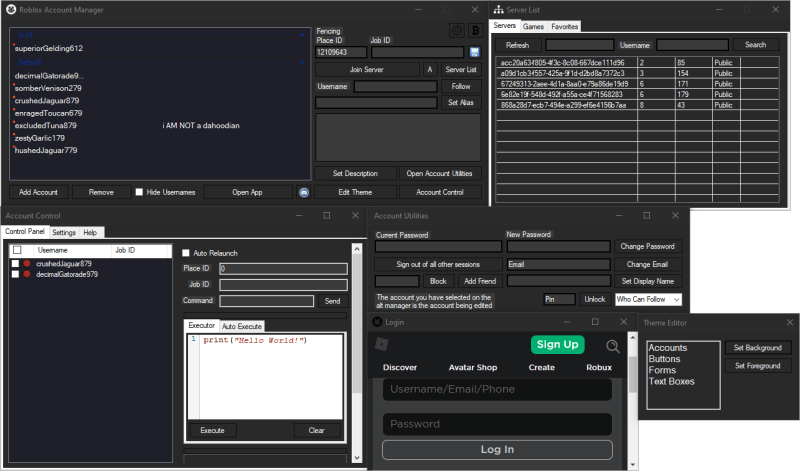Image resolution: width=800 pixels, height=471 pixels.
Task: Click the Remove account button
Action: point(101,192)
